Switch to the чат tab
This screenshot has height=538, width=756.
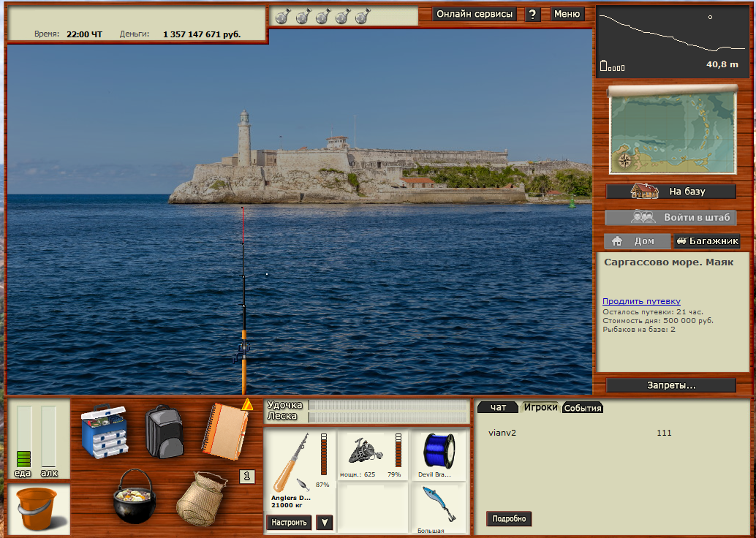[497, 407]
